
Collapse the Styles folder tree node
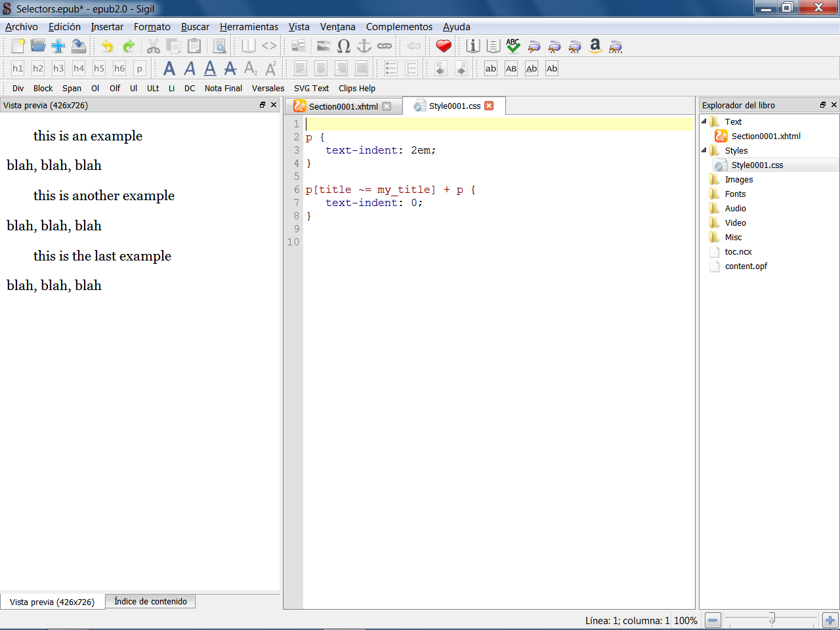coord(704,150)
